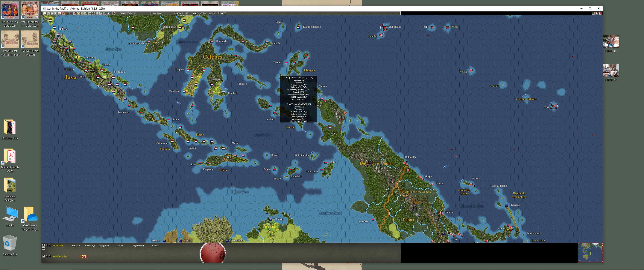This screenshot has height=270, width=644.
Task: Click 'Ships in Port: 0' text
Action: [139, 245]
